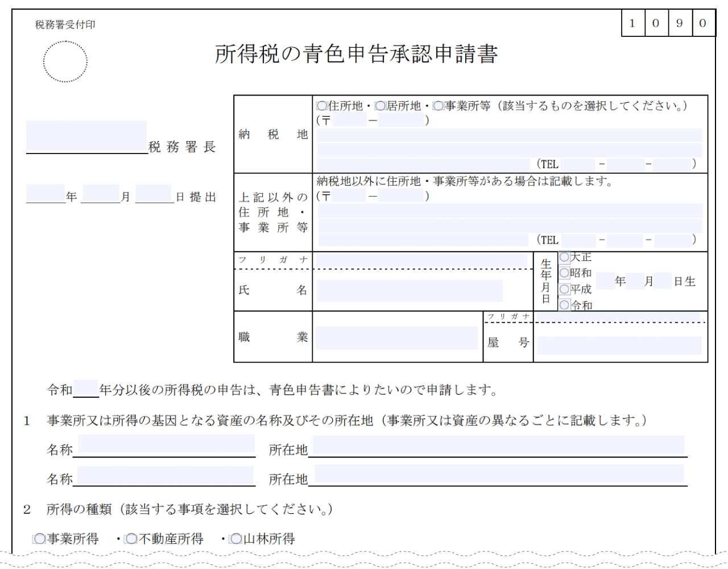728x569 pixels.
Task: Click the 納税地 row label
Action: pos(273,134)
